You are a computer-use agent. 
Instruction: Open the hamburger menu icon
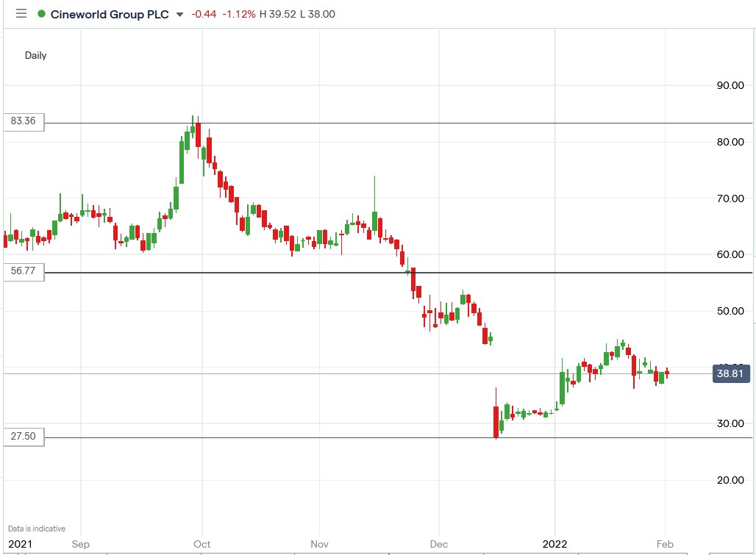pyautogui.click(x=21, y=13)
